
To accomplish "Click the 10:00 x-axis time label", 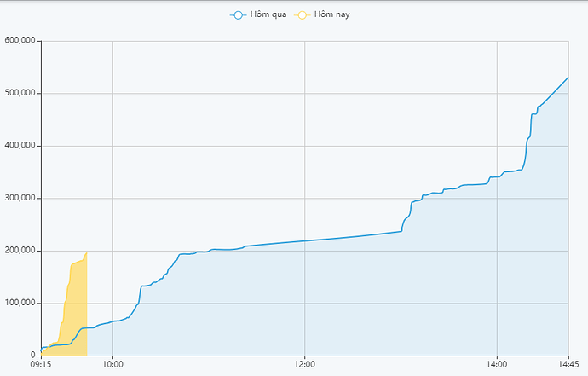I will (112, 364).
